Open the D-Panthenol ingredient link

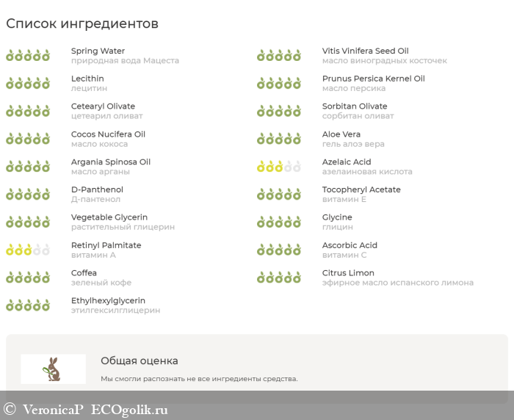coord(97,189)
